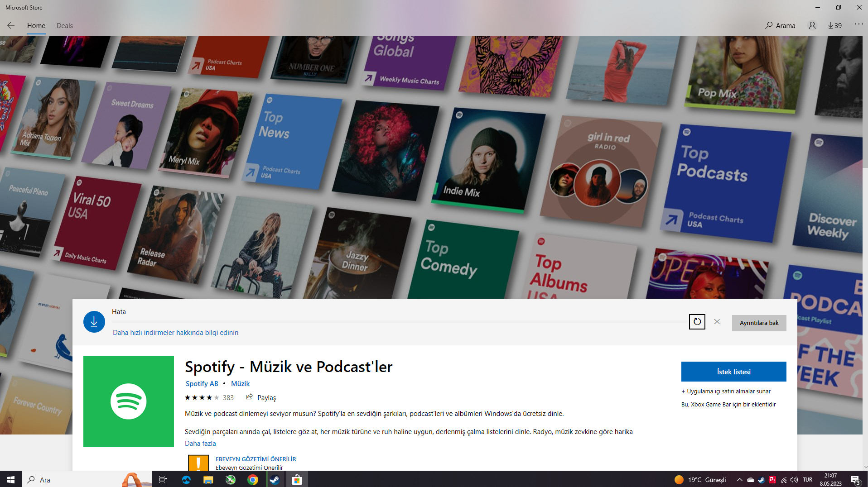Click the Top Podcasts playlist tile

click(725, 182)
